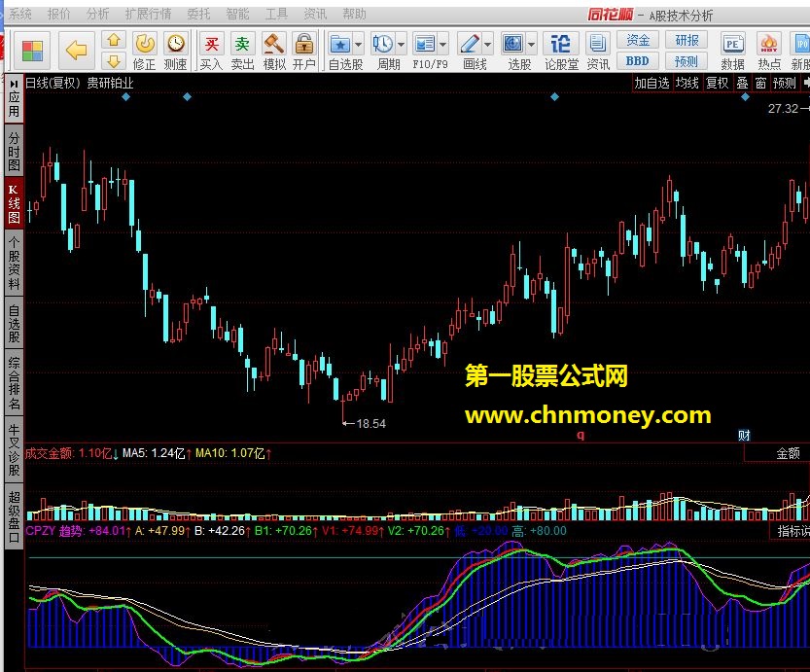Open the 扩展行情 menu
The width and height of the screenshot is (810, 672).
tap(148, 14)
